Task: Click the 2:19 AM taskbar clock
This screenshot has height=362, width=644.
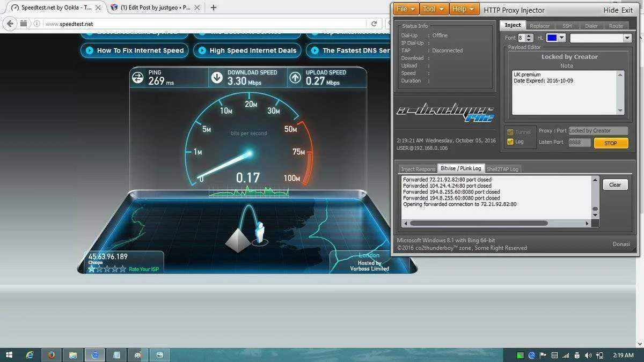Action: click(x=623, y=355)
